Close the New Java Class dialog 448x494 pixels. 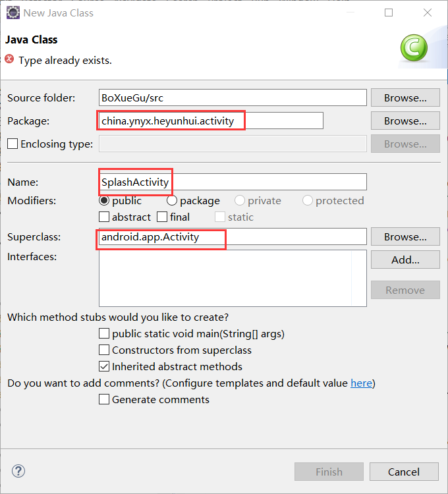pyautogui.click(x=428, y=13)
